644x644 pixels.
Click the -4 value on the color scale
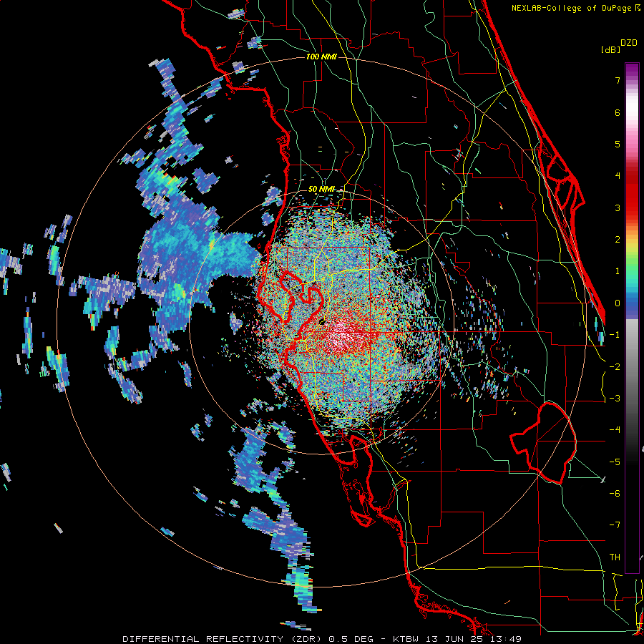[615, 430]
